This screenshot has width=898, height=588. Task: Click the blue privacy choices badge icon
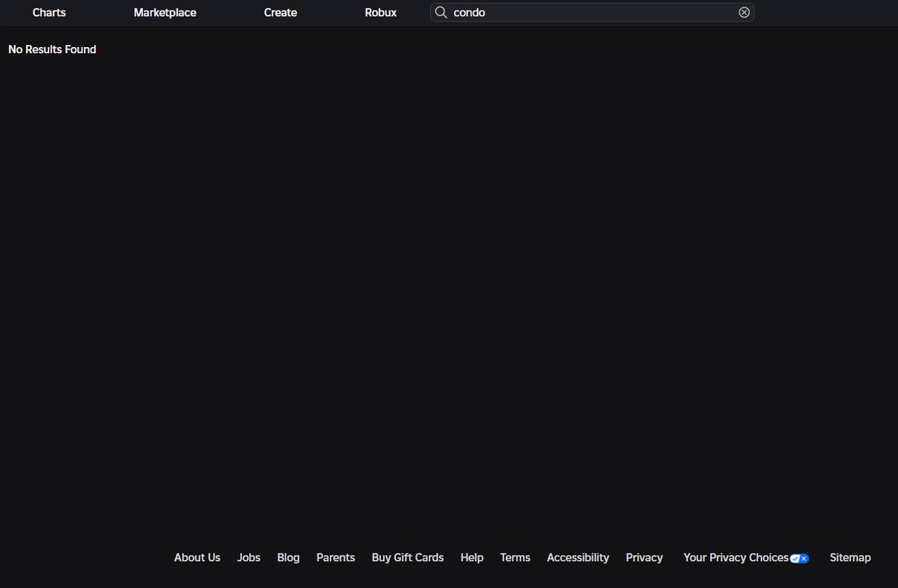799,558
